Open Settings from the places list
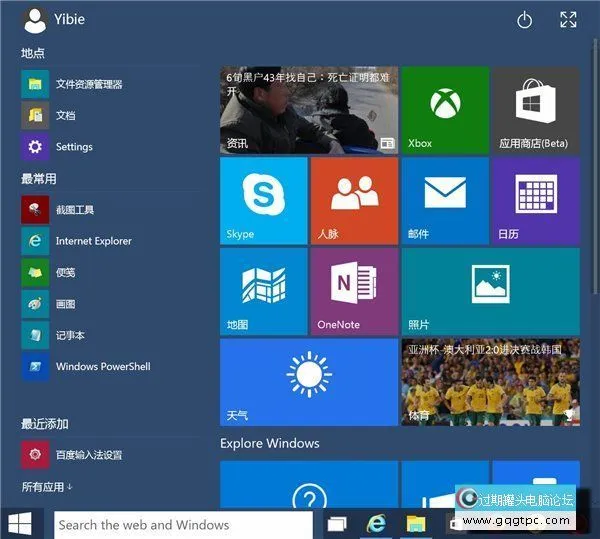This screenshot has width=600, height=539. [x=73, y=147]
